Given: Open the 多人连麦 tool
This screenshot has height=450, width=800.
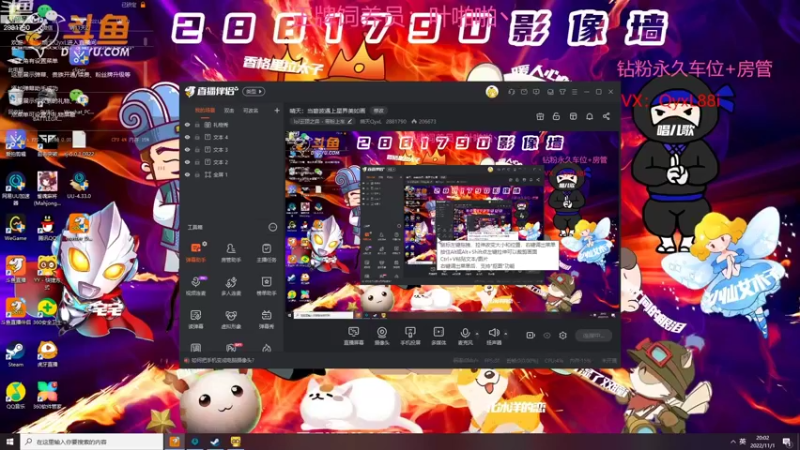Looking at the screenshot, I should (x=231, y=286).
